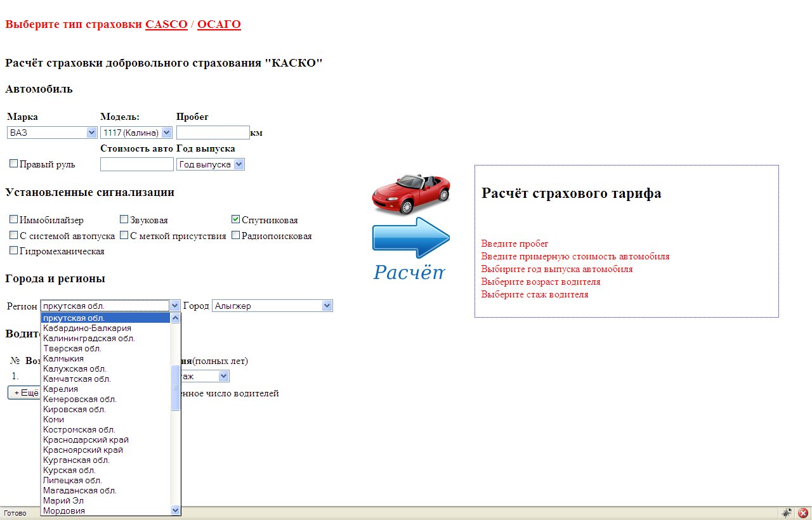Collapse the Регион dropdown via its arrow
The image size is (812, 520).
click(x=175, y=306)
